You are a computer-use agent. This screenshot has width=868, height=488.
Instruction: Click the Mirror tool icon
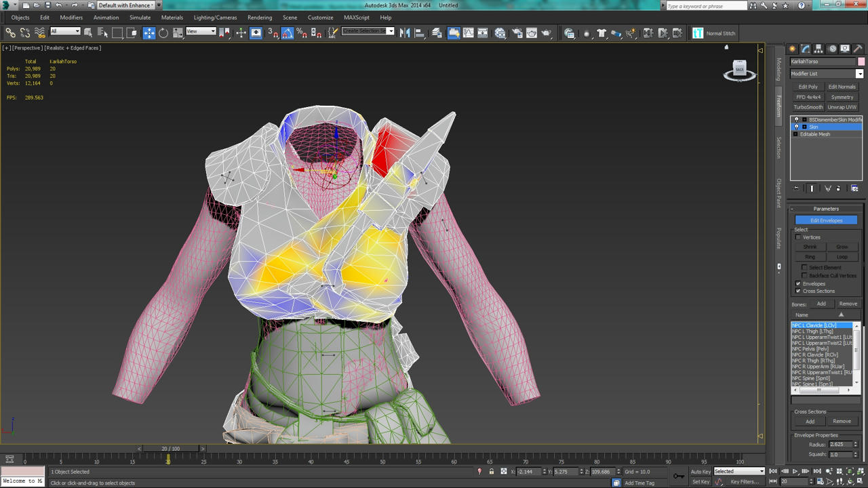405,33
